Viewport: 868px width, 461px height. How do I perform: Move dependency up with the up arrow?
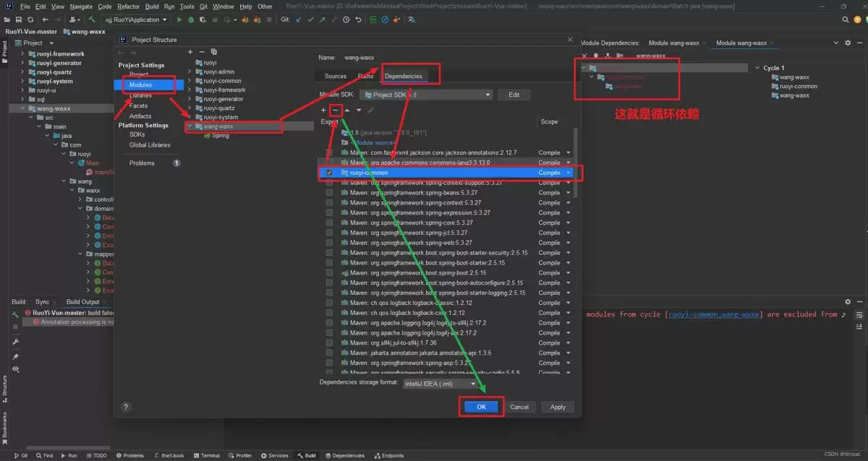click(x=347, y=110)
